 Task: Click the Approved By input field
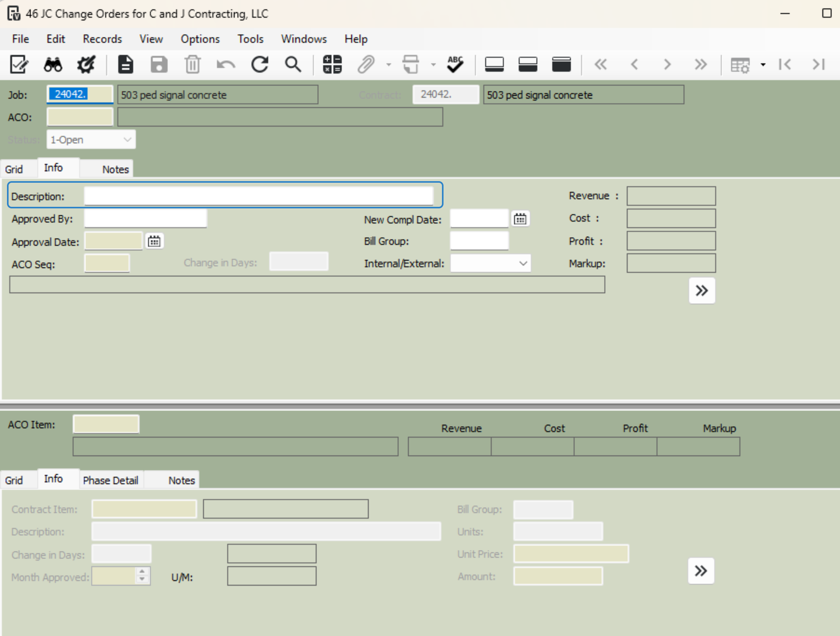click(145, 219)
